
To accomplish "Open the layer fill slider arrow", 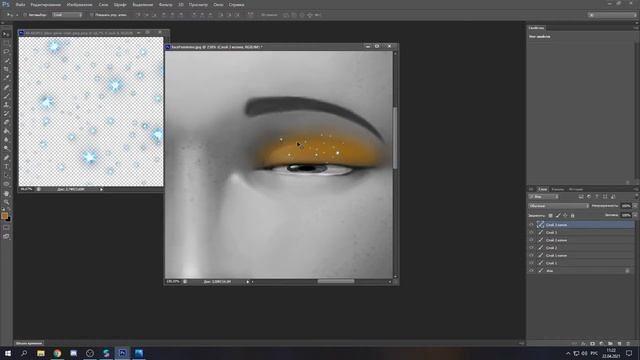I will coord(635,215).
